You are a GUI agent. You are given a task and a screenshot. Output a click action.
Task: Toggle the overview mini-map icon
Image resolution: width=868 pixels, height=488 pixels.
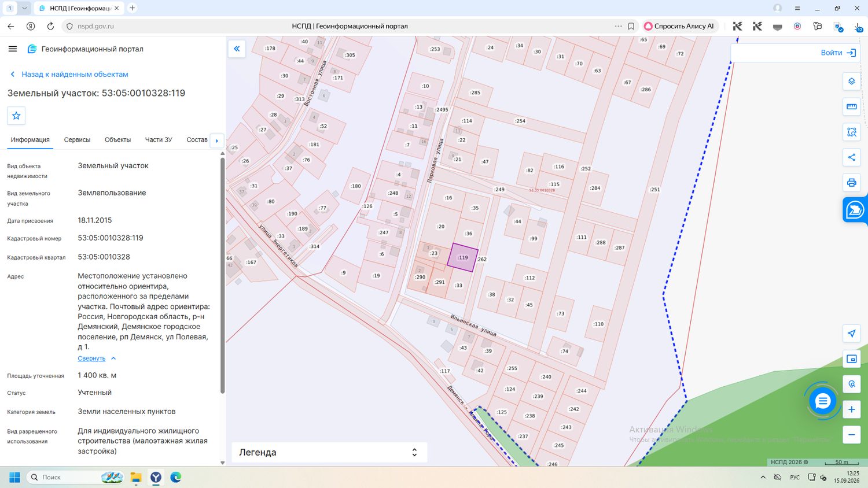pyautogui.click(x=851, y=359)
